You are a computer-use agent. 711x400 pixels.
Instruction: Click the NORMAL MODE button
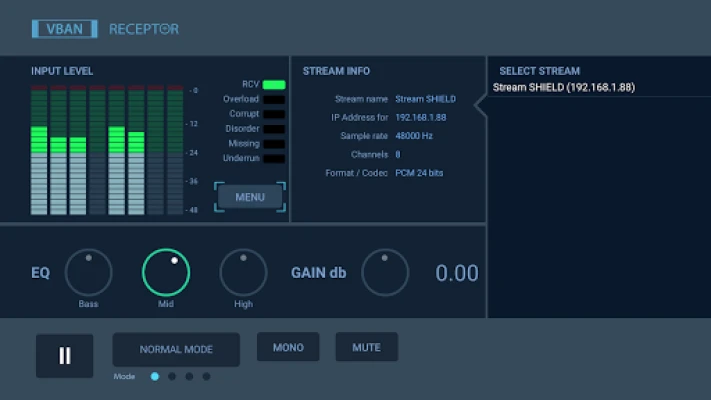click(x=176, y=350)
